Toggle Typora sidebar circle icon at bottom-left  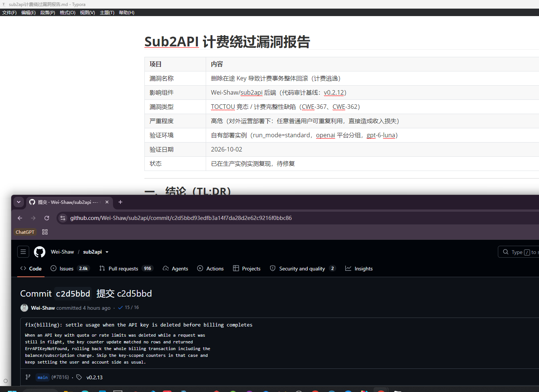coord(5,381)
